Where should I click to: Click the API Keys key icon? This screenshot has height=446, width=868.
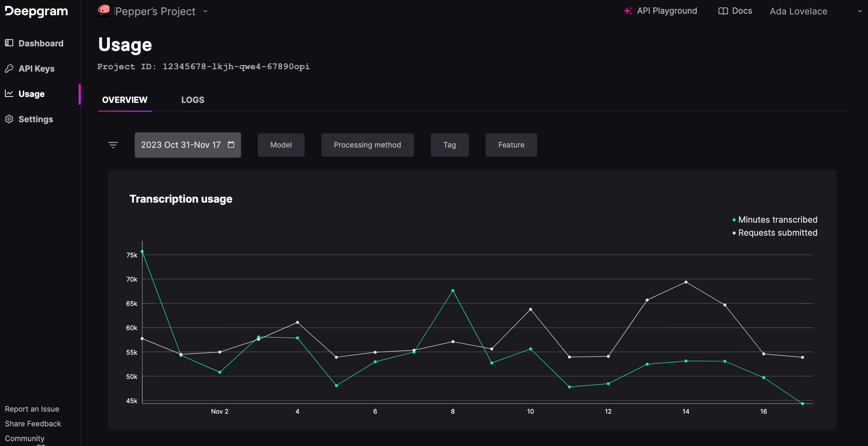pyautogui.click(x=9, y=68)
